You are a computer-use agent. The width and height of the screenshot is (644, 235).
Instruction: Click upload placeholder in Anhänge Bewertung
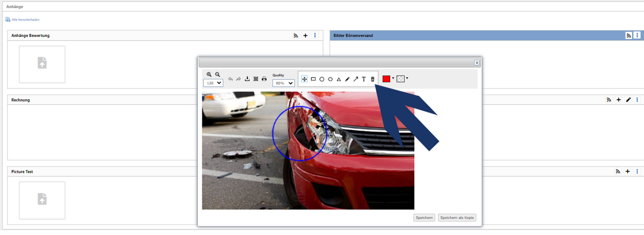pos(42,64)
